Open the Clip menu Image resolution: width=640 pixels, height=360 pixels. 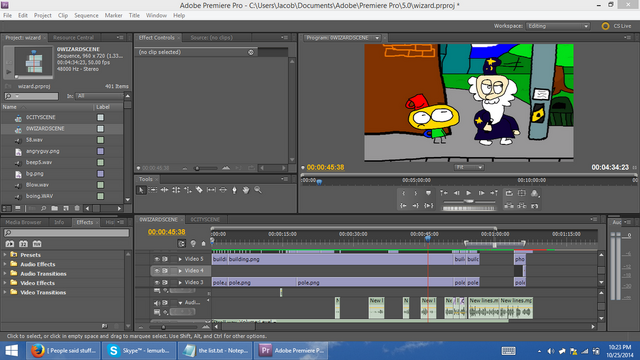[x=63, y=16]
